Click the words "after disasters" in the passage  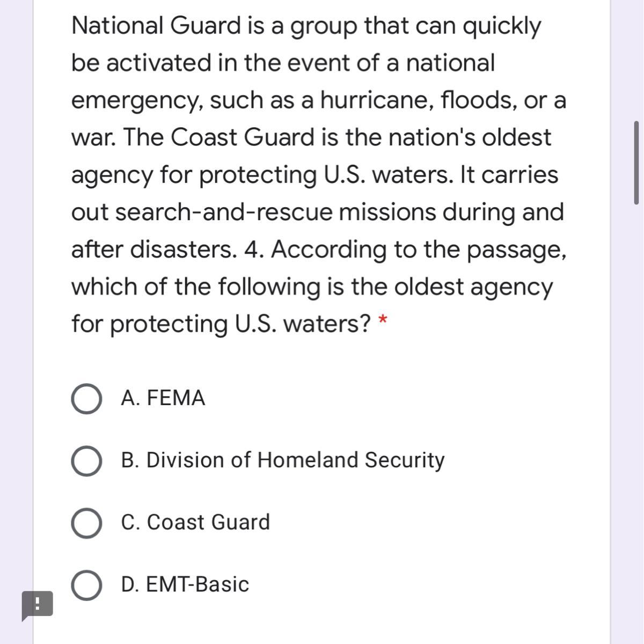coord(153,250)
